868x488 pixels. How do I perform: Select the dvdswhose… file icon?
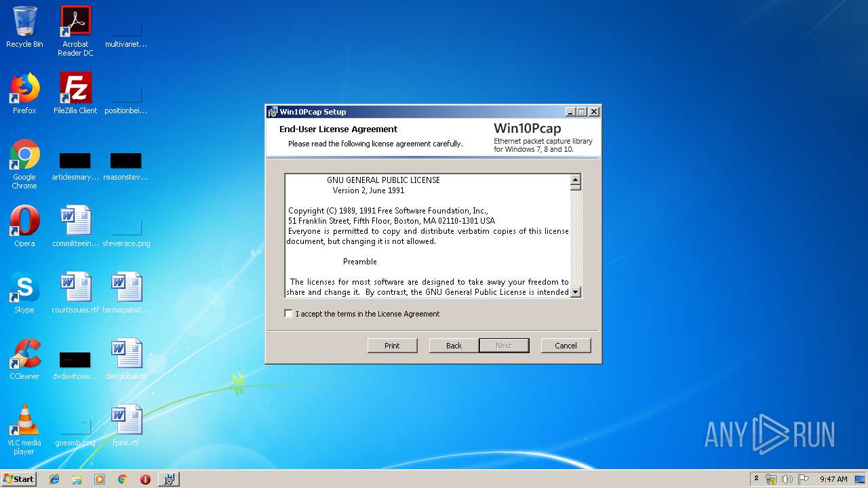click(75, 365)
